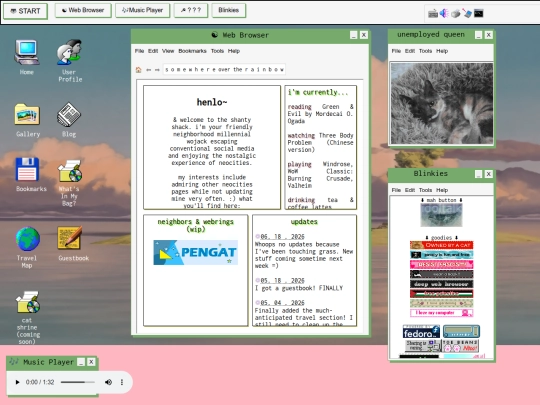This screenshot has width=540, height=405.
Task: Click the browser back arrow
Action: 148,70
